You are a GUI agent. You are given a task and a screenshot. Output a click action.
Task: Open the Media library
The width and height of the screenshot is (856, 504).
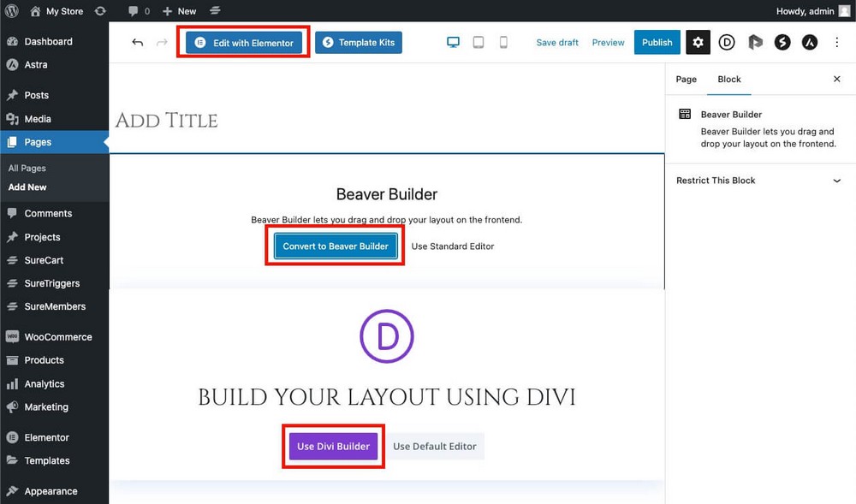(55, 119)
